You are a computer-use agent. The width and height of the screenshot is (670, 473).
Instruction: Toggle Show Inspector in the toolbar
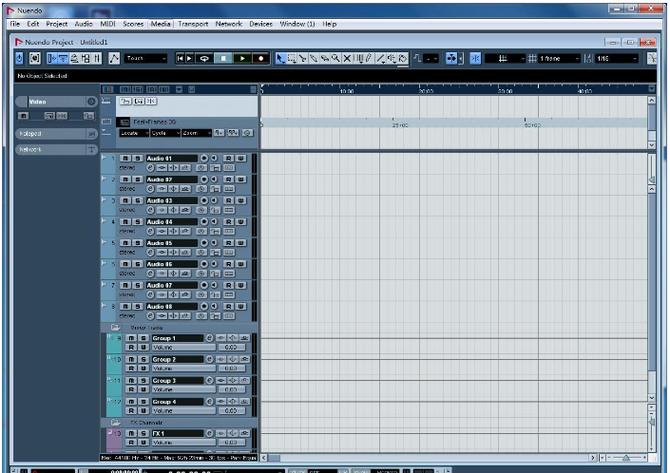tap(52, 58)
